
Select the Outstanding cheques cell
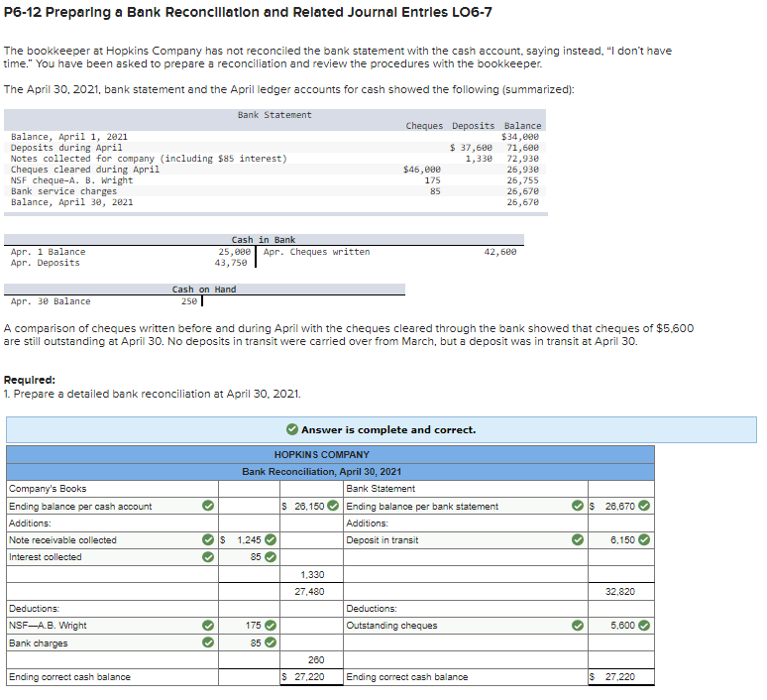tap(466, 626)
